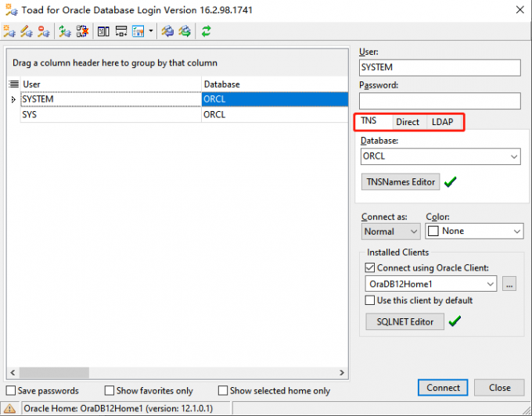The height and width of the screenshot is (416, 532).
Task: Click in the User input field
Action: [440, 67]
